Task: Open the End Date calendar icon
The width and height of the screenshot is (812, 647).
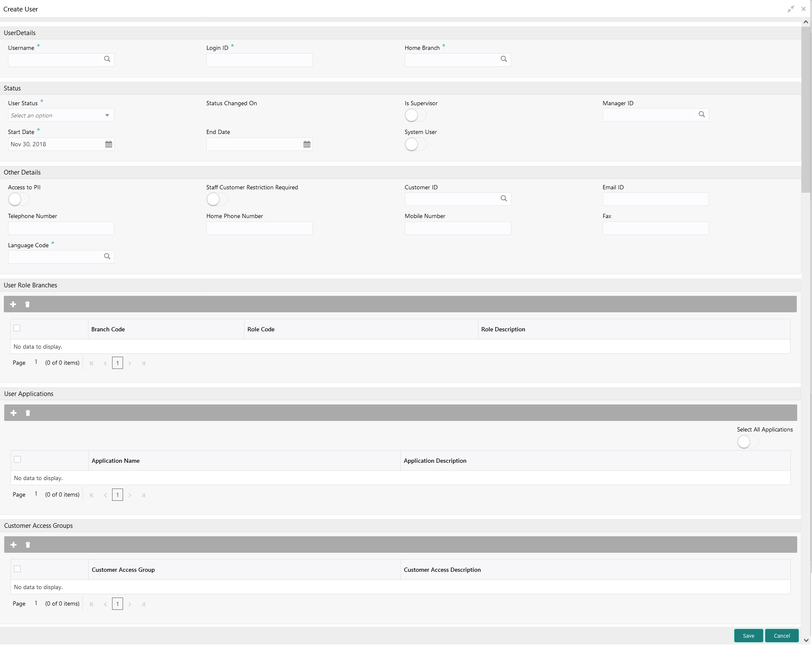Action: (307, 145)
